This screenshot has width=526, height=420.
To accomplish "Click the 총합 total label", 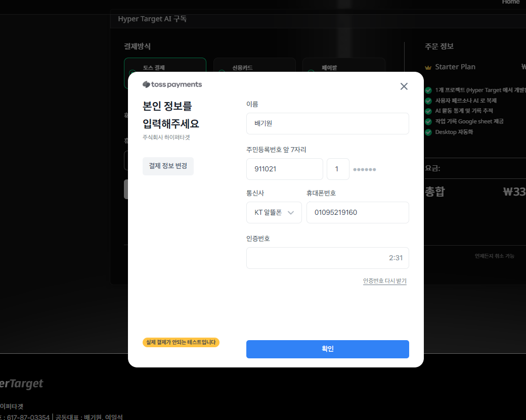I will (x=435, y=192).
